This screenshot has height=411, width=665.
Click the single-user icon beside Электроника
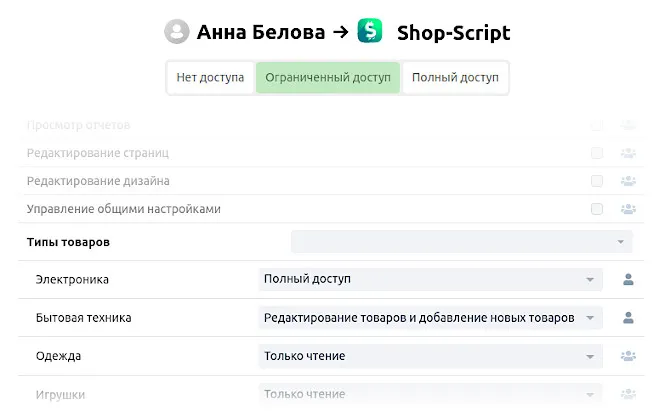click(628, 279)
